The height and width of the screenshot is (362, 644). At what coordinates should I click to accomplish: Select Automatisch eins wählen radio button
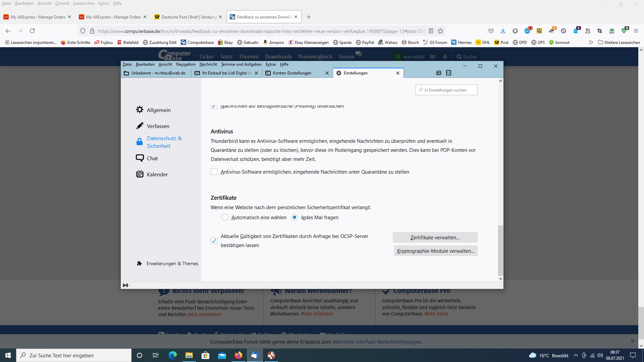(x=225, y=218)
